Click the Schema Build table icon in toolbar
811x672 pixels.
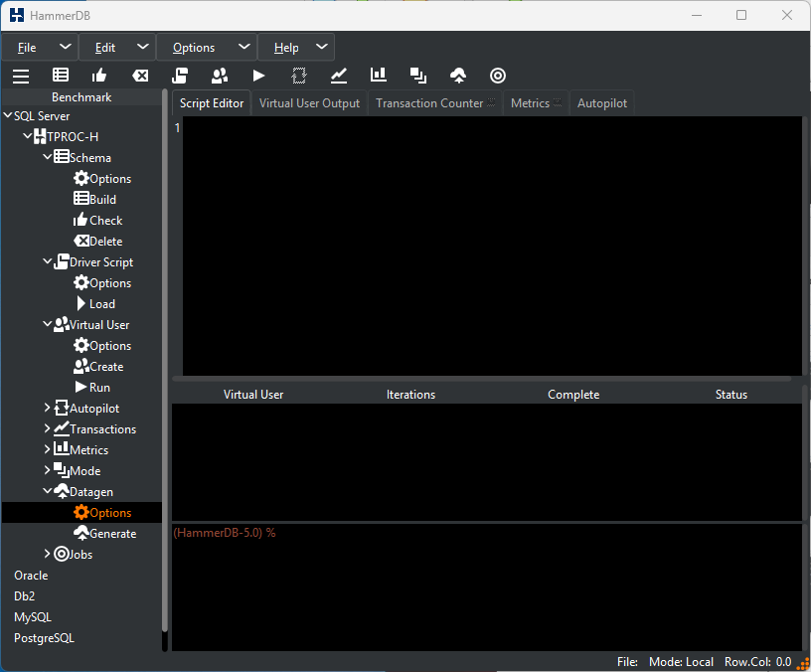[61, 76]
